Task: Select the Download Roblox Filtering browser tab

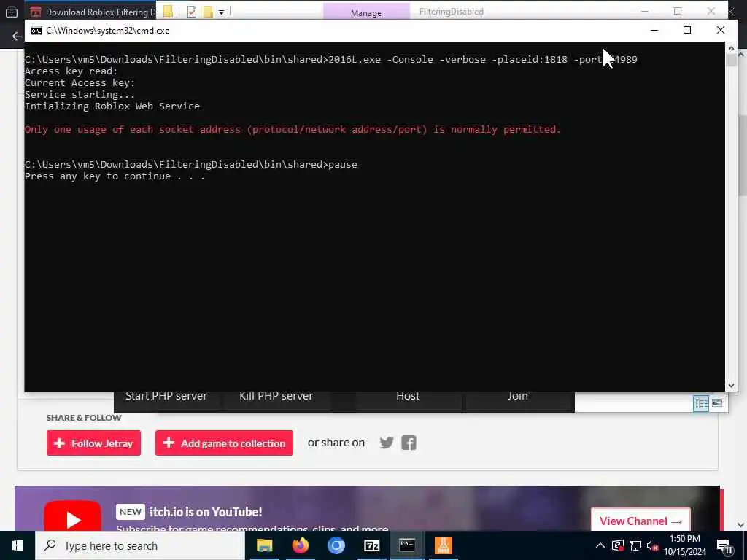Action: [93, 12]
